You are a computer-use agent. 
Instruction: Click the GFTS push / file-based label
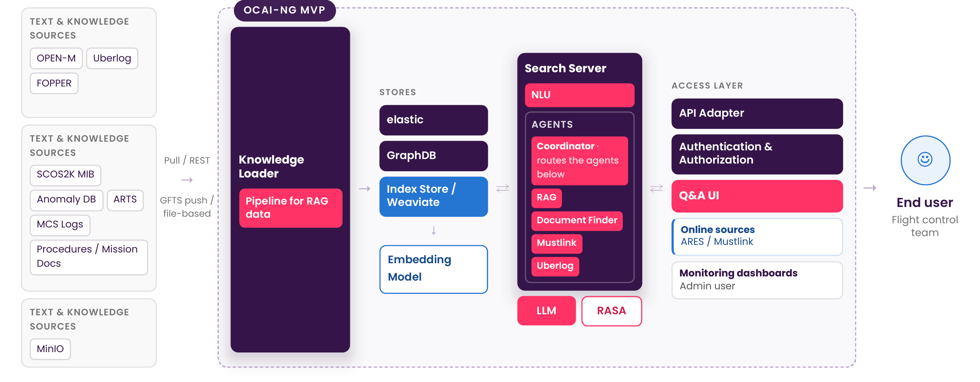tap(187, 207)
